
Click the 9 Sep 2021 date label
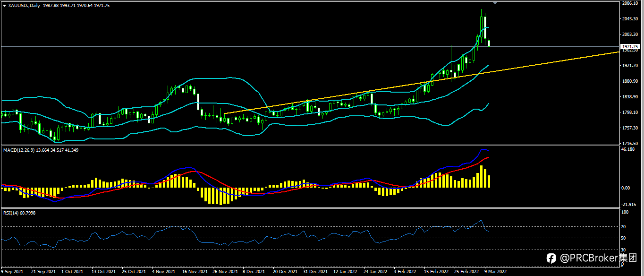pos(12,272)
